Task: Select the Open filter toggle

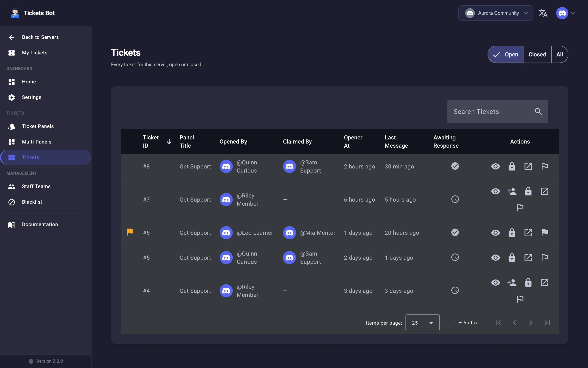Action: coord(505,55)
